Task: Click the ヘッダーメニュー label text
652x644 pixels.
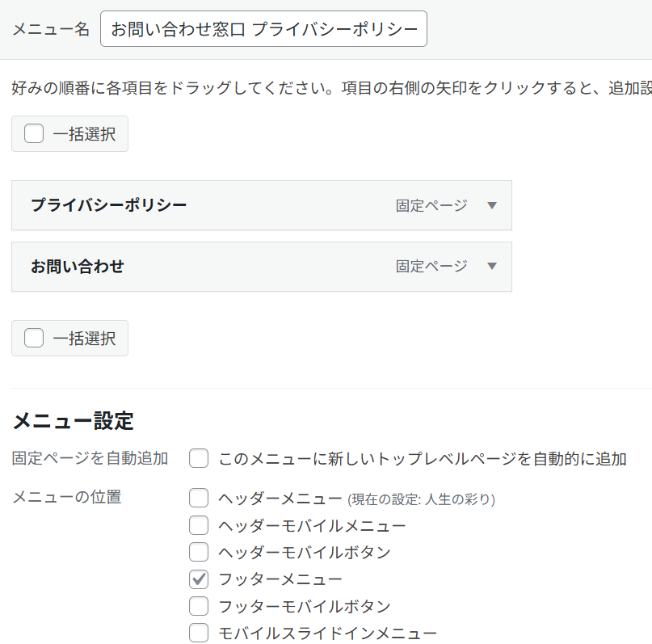Action: click(280, 499)
